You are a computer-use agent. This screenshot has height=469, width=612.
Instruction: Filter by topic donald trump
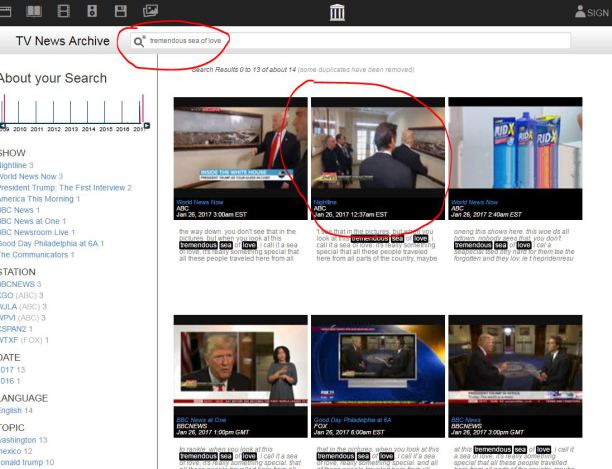tap(21, 462)
